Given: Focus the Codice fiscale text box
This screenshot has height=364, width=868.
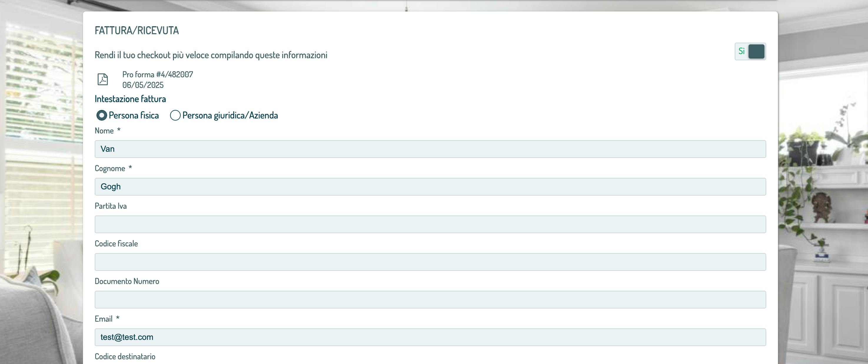Looking at the screenshot, I should [x=430, y=262].
